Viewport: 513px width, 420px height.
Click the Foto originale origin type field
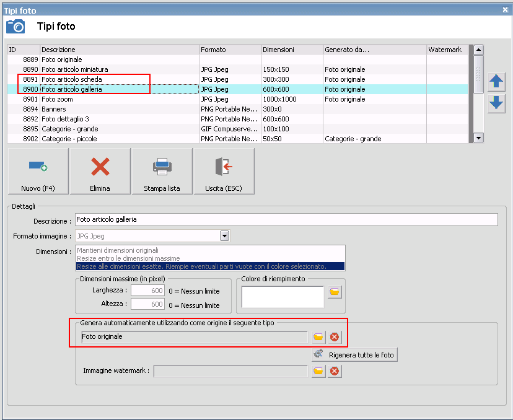tap(195, 337)
